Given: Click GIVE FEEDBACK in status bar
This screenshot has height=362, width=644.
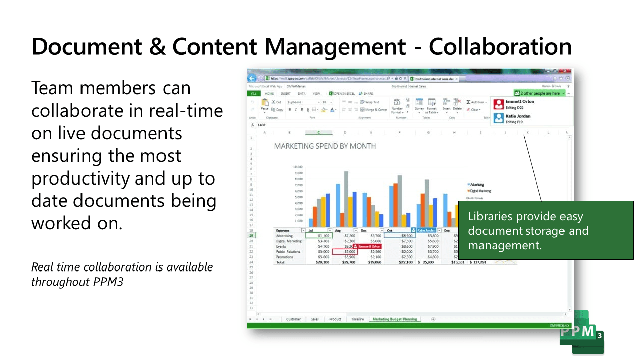Looking at the screenshot, I should coord(559,326).
